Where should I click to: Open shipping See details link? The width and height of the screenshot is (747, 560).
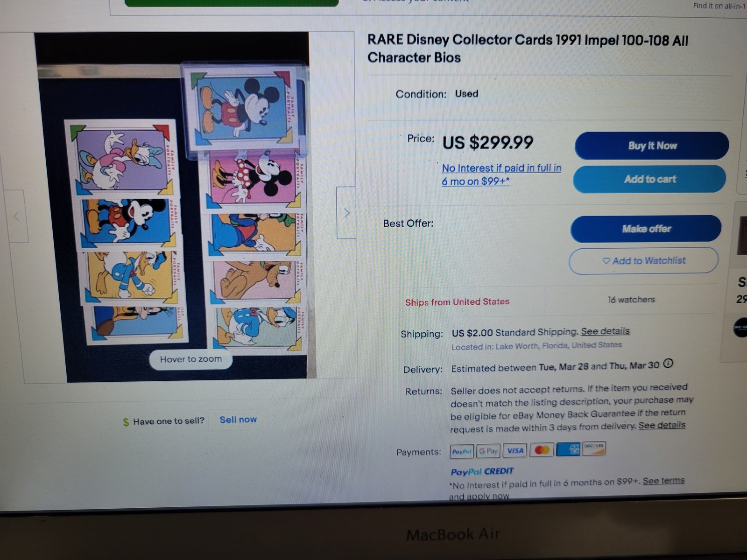[x=605, y=331]
